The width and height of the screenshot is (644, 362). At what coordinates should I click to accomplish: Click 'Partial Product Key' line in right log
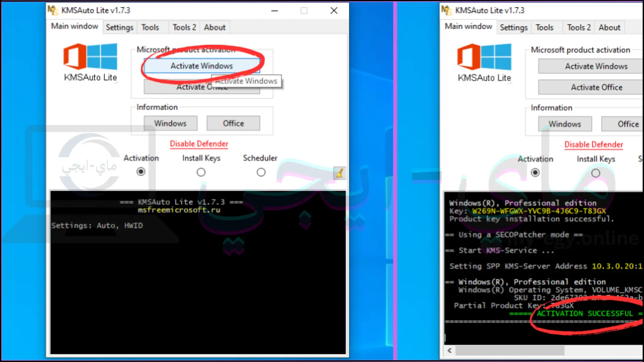click(x=514, y=305)
